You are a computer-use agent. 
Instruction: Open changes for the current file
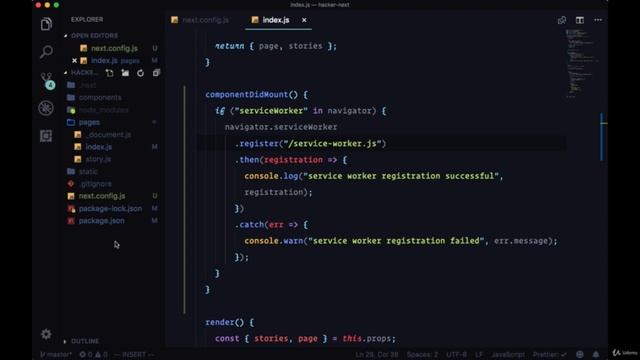562,20
